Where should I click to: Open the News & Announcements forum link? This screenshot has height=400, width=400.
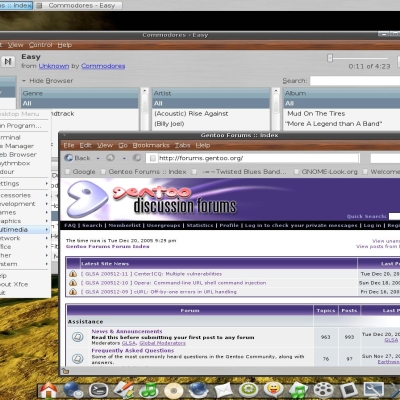127,331
